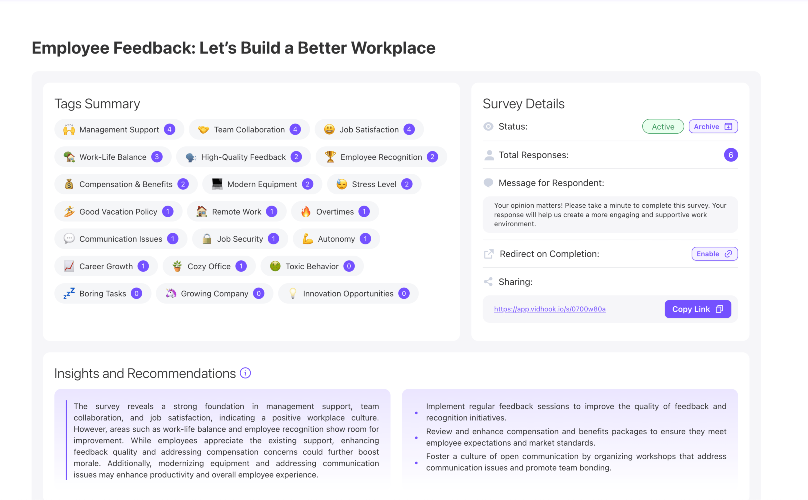Click the chart icon on Career Growth tag
808x500 pixels.
[69, 266]
